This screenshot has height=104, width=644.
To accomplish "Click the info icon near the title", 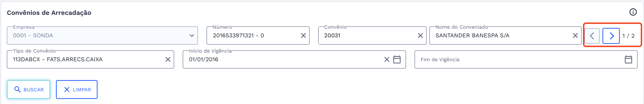I will [633, 12].
